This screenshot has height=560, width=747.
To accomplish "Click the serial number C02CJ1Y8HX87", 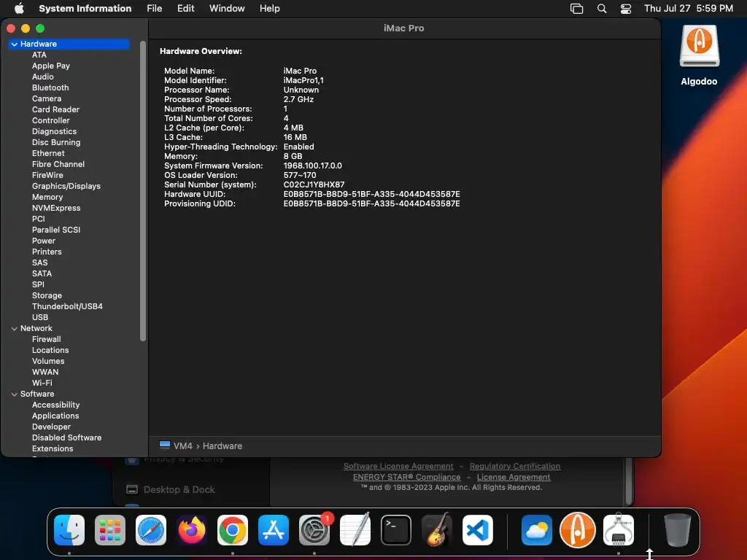I will [x=314, y=184].
